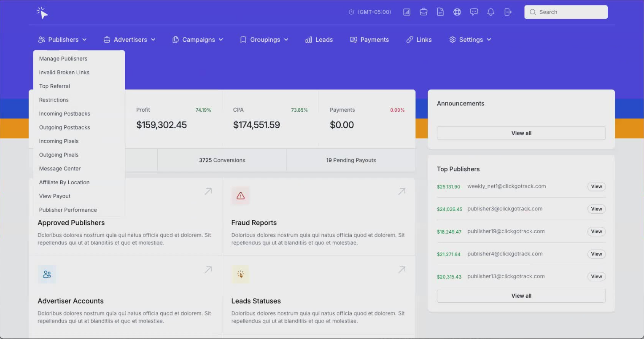Select Publisher Performance menu entry
The width and height of the screenshot is (644, 339).
point(68,210)
